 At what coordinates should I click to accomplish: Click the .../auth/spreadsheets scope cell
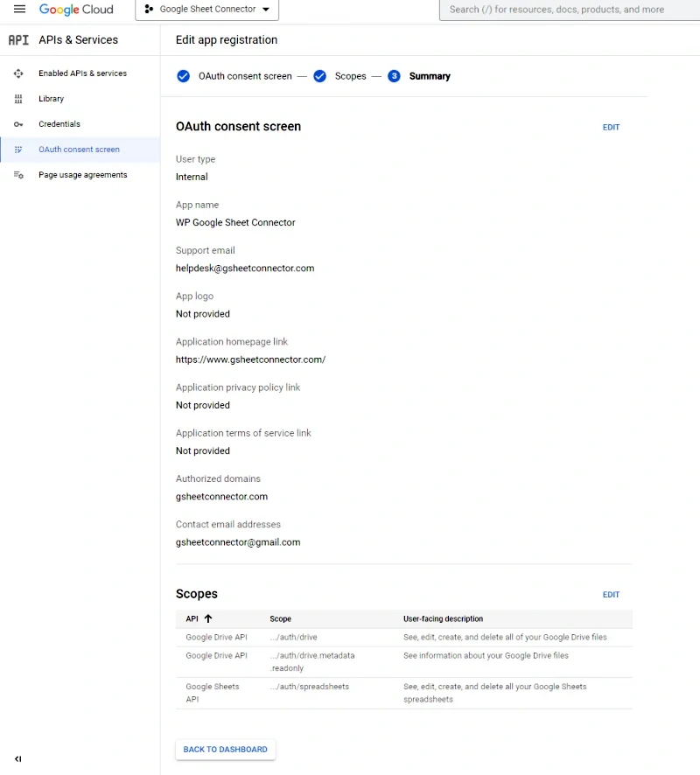pos(310,687)
